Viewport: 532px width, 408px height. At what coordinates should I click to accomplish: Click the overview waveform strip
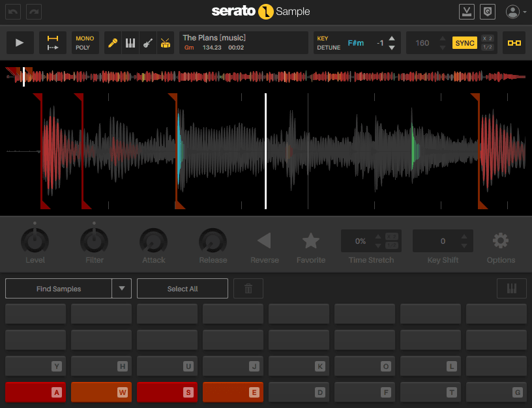tap(265, 77)
